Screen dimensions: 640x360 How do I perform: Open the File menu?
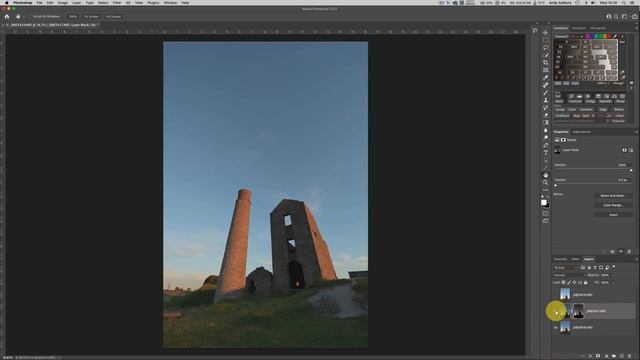click(40, 2)
